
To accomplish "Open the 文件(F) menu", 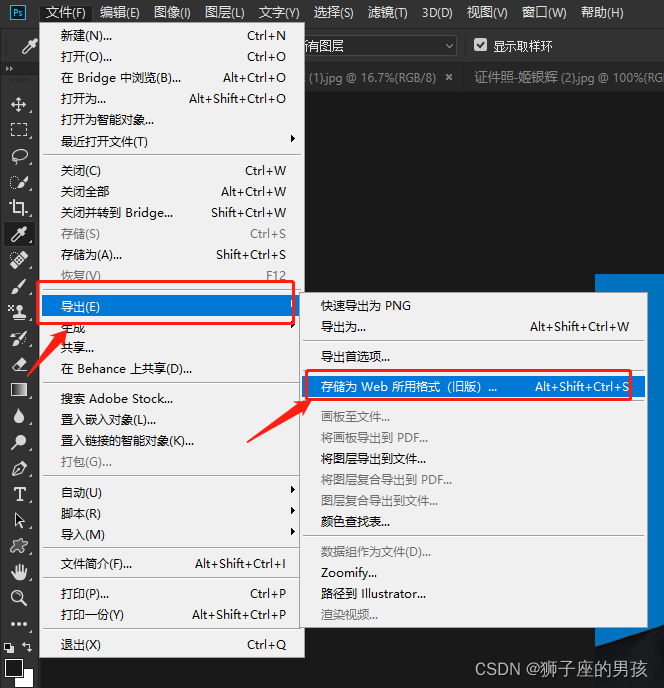I will coord(66,12).
